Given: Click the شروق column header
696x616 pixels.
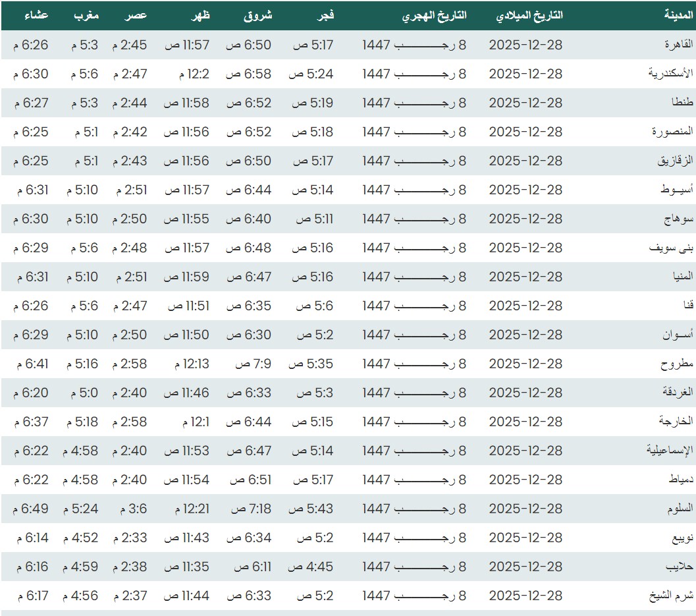Looking at the screenshot, I should pyautogui.click(x=257, y=16).
